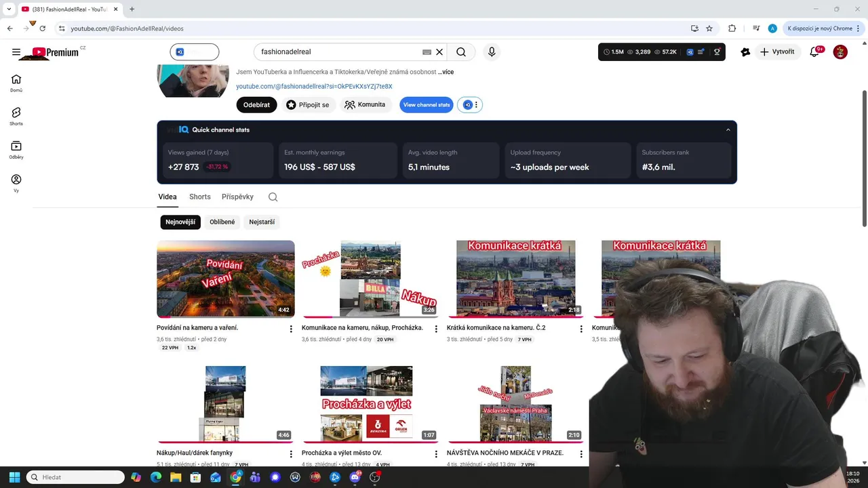
Task: Open the channel link youtube.com/@fashionadellreal
Action: tap(314, 87)
